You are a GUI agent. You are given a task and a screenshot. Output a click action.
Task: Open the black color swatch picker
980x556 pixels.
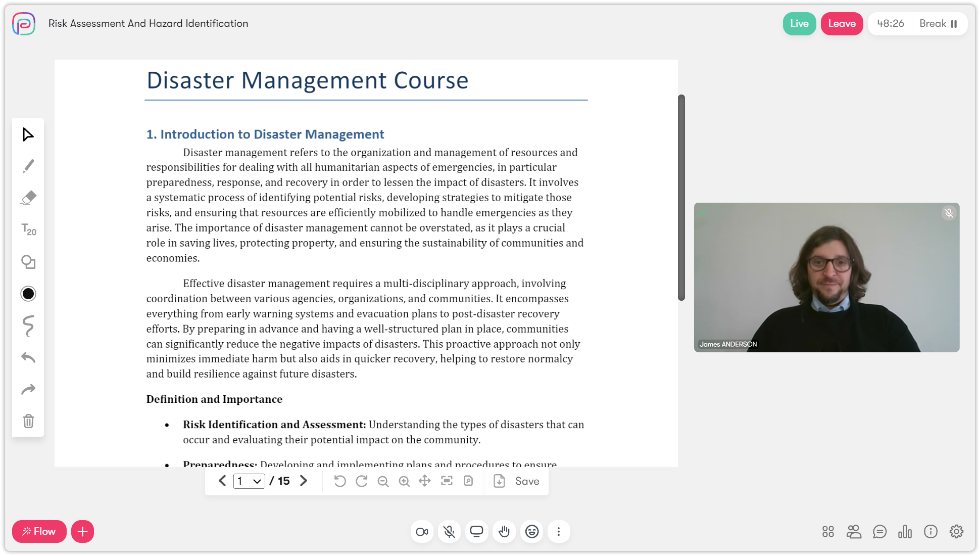pyautogui.click(x=28, y=294)
